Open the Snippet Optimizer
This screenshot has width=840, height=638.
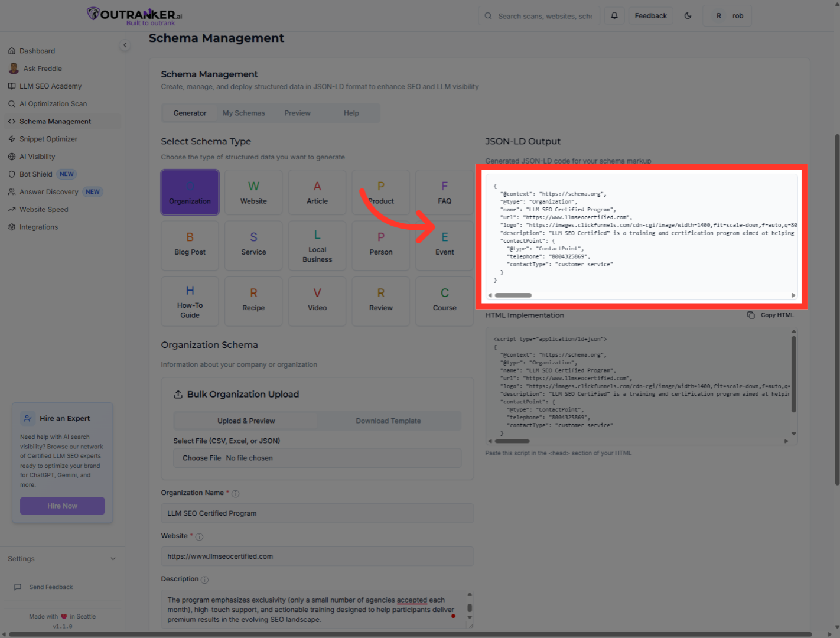[x=48, y=139]
